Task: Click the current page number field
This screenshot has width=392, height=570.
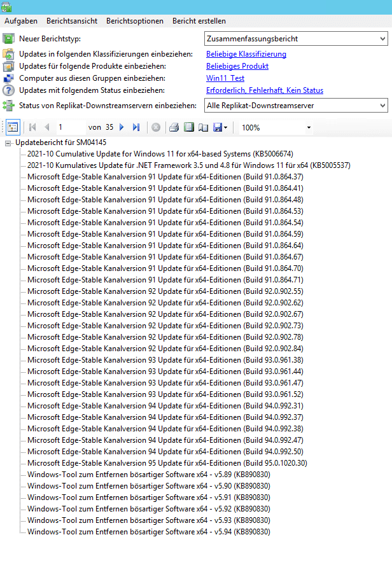Action: [70, 127]
